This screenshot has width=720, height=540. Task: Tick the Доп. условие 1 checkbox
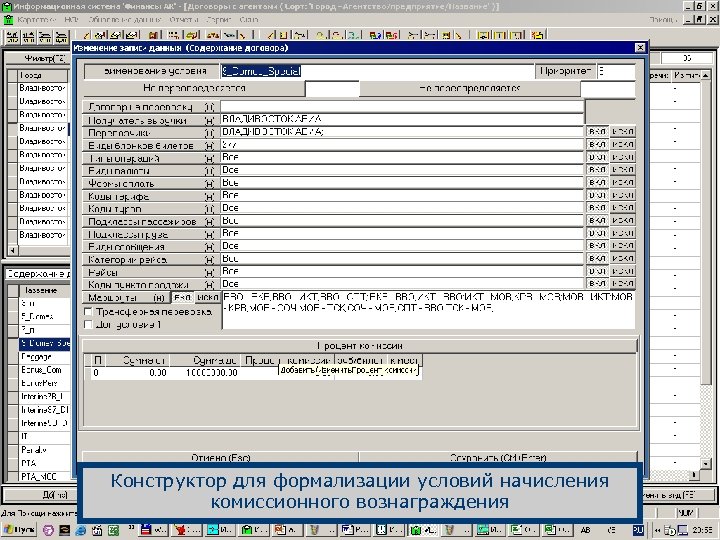coord(88,325)
